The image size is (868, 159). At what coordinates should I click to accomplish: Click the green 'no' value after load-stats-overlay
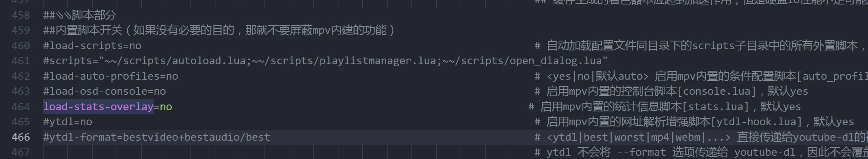coord(166,107)
